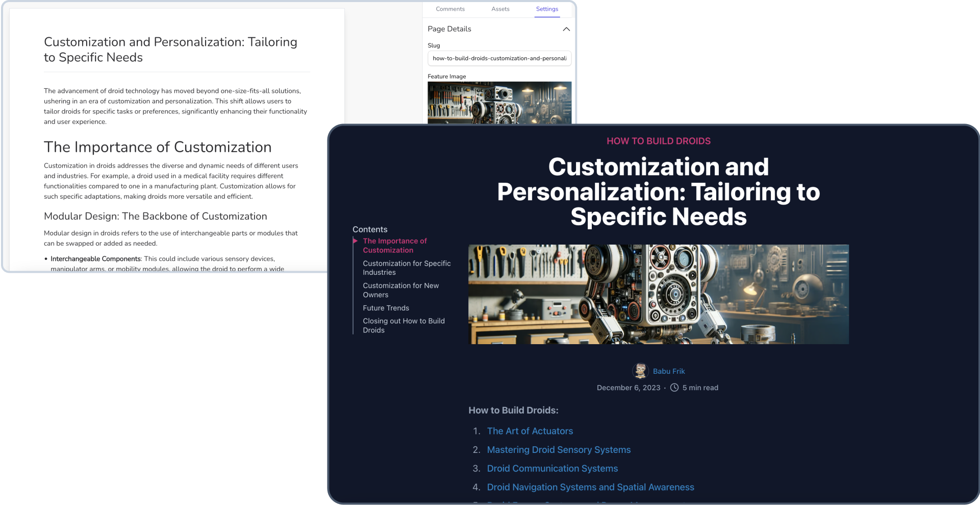Select Customization for New Owners in Contents
The image size is (980, 505).
point(400,290)
